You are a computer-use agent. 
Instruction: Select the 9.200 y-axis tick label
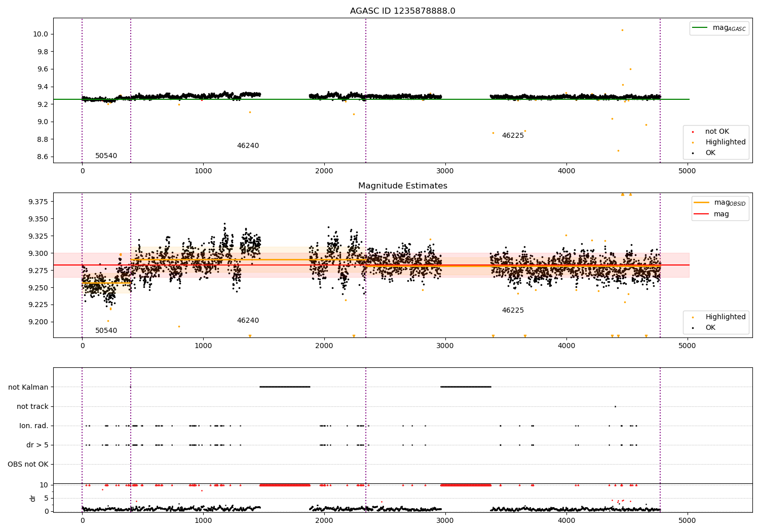click(x=38, y=322)
